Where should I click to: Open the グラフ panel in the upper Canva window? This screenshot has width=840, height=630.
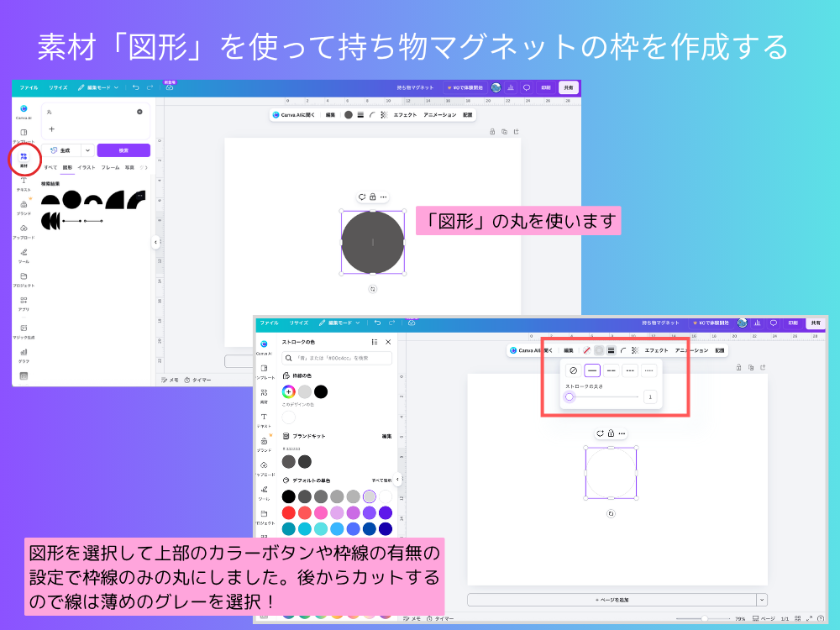pos(24,355)
